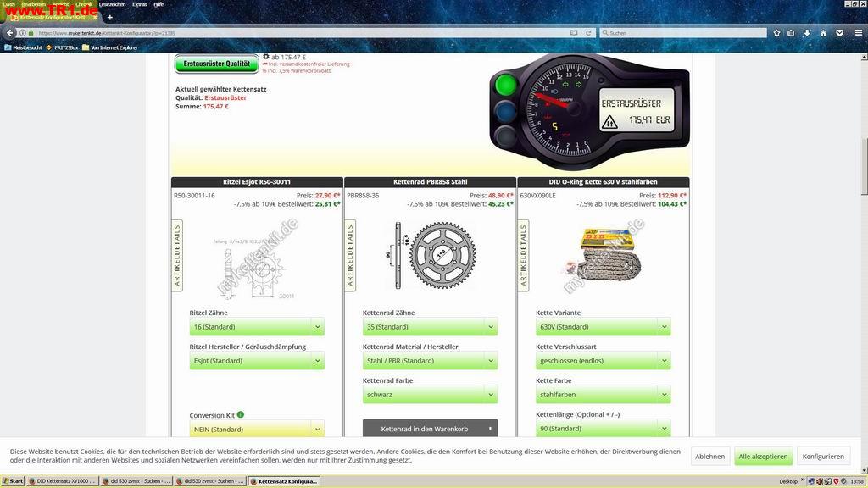Open taskbar window DID Kettensatz XV1000
The height and width of the screenshot is (488, 868).
coord(63,481)
